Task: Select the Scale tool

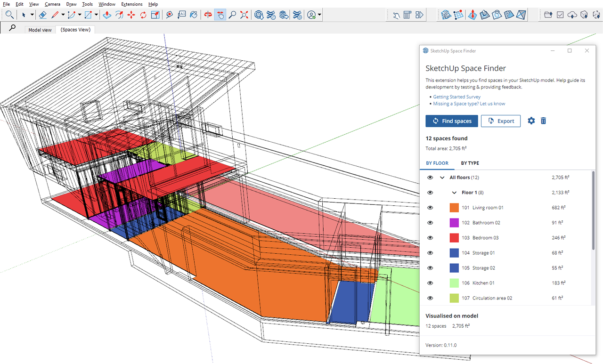Action: 155,15
